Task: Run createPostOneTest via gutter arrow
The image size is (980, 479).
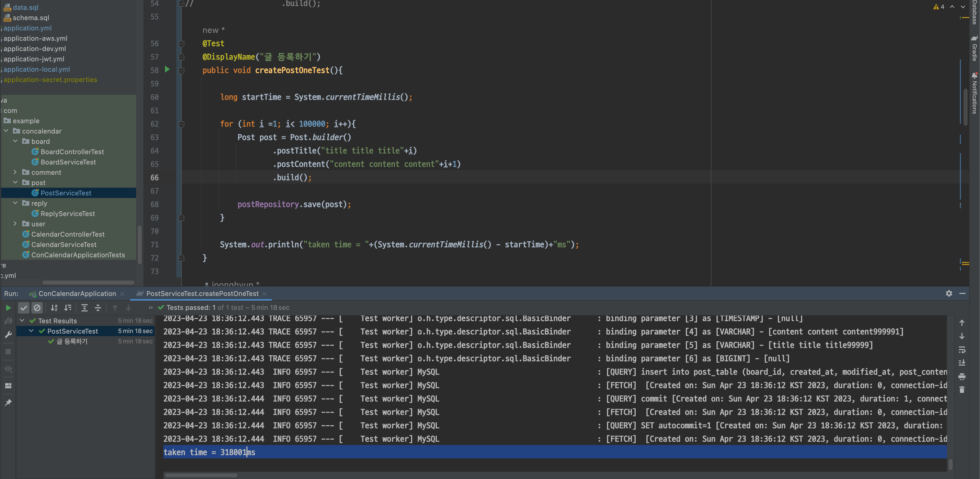Action: tap(167, 69)
